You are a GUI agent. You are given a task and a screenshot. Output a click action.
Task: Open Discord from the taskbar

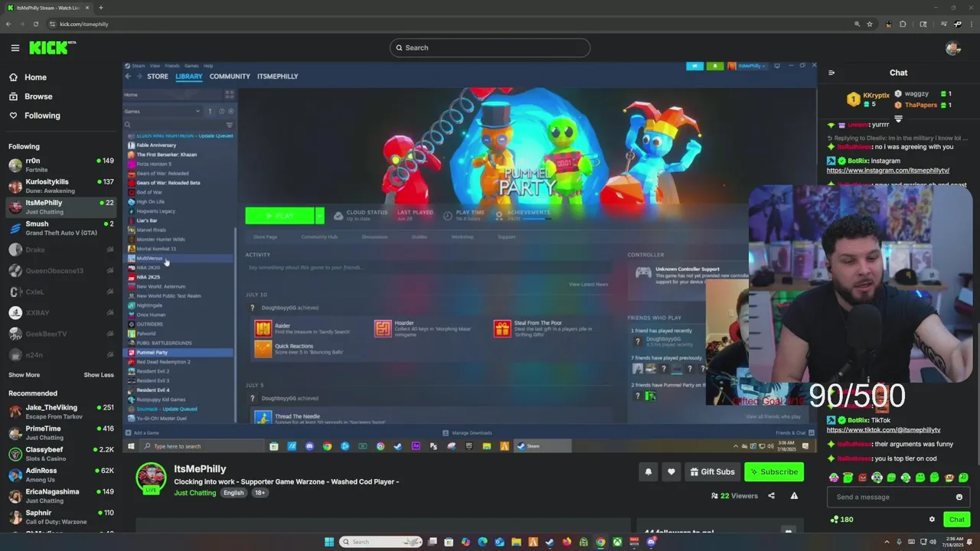click(x=652, y=542)
